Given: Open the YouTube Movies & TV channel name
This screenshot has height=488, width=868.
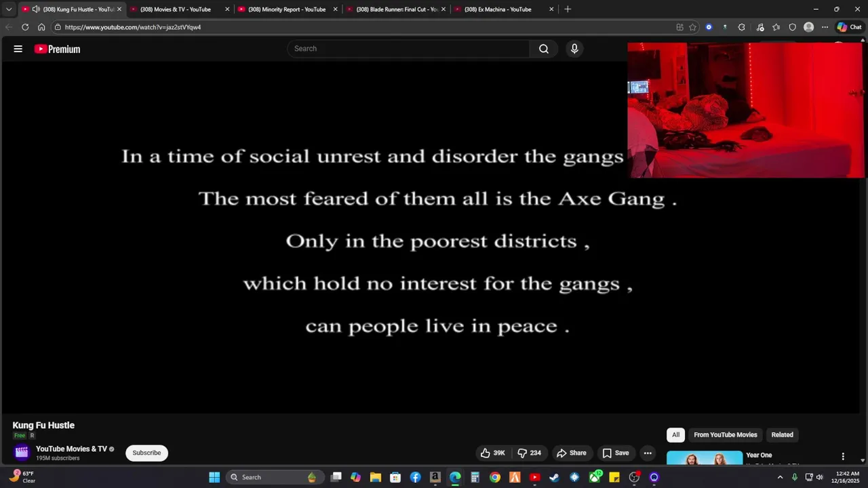Looking at the screenshot, I should [x=71, y=449].
